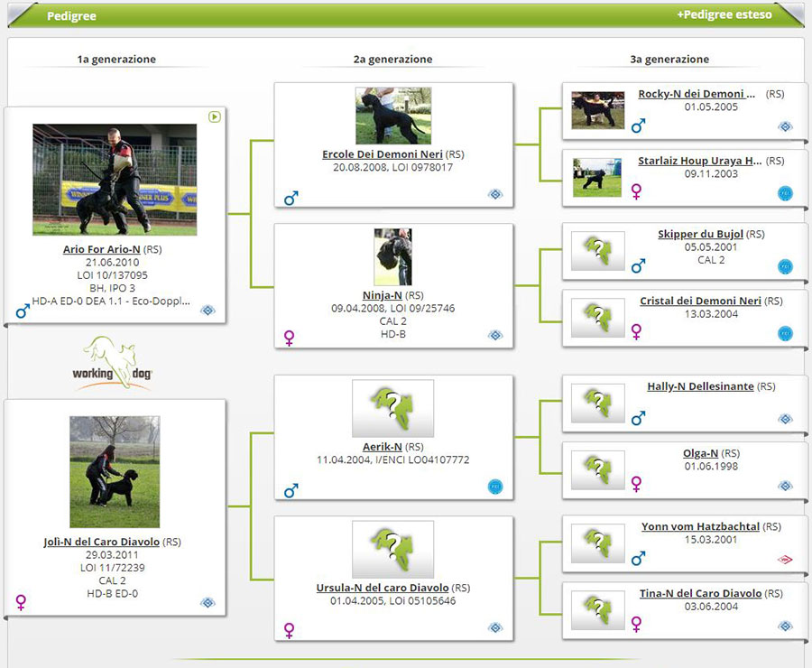This screenshot has height=668, width=812.
Task: Open Hally-N Dellesinante link
Action: pyautogui.click(x=700, y=386)
